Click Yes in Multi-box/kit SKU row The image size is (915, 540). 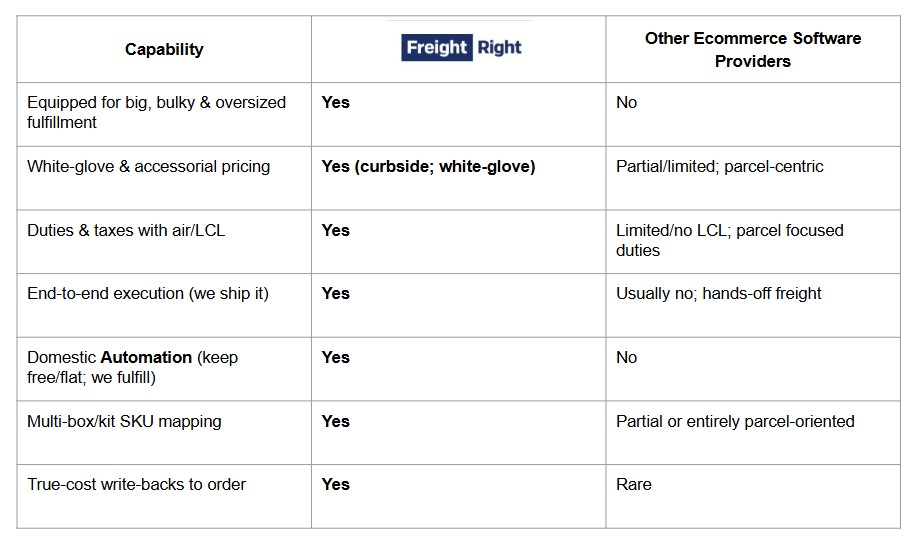click(335, 421)
